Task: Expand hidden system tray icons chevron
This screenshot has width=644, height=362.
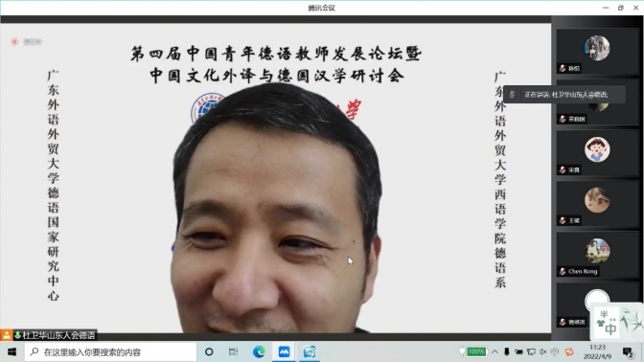Action: click(x=495, y=351)
